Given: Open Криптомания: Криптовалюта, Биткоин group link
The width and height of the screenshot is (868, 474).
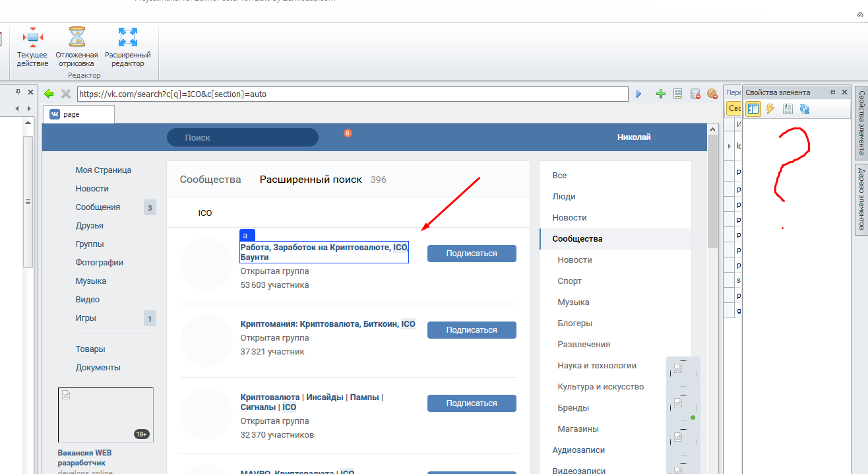Looking at the screenshot, I should [x=328, y=323].
